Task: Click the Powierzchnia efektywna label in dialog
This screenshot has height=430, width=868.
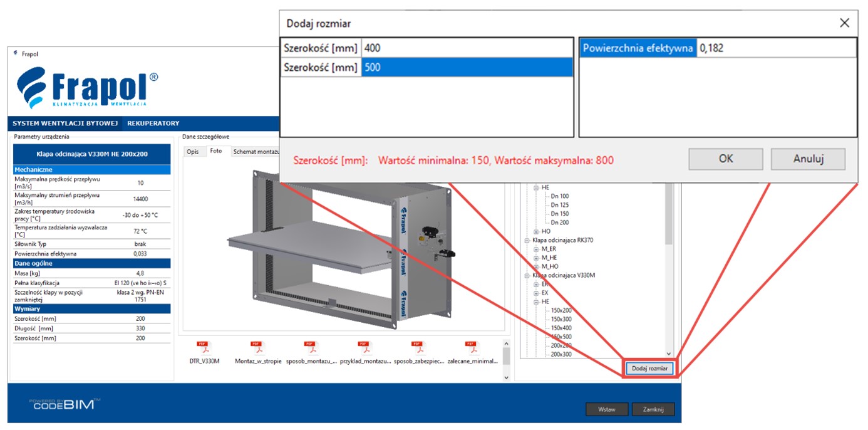Action: (x=638, y=48)
